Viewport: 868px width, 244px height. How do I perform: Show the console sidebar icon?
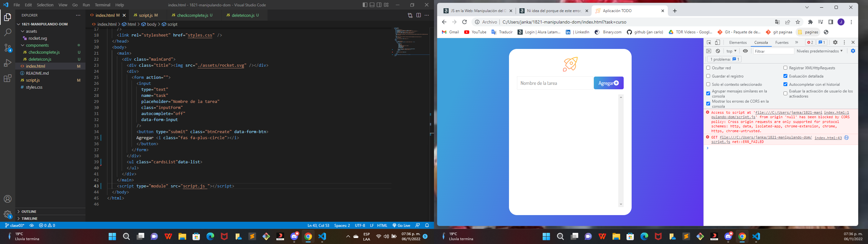(709, 51)
